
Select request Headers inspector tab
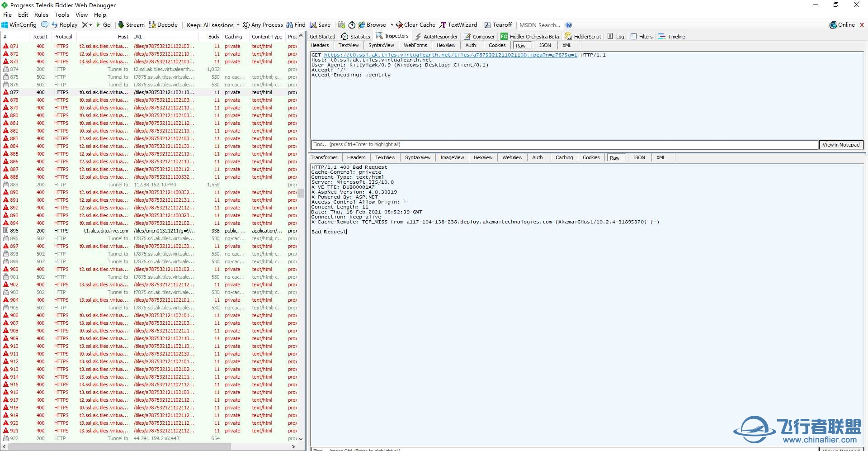coord(320,45)
